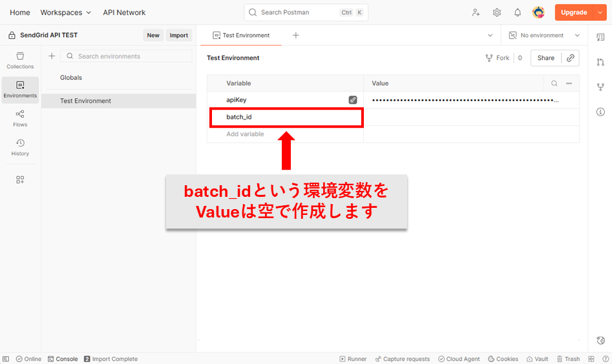
Task: Expand the Upgrade button arrow
Action: click(600, 12)
